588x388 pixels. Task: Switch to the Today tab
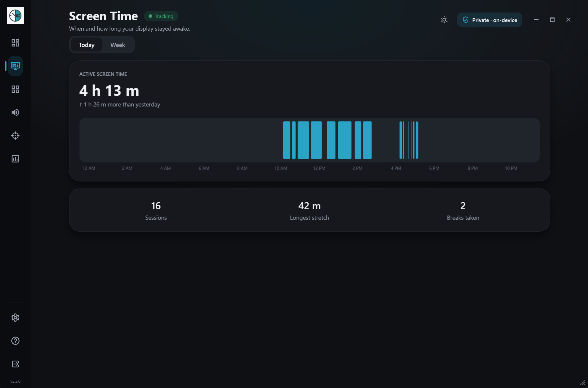point(86,45)
